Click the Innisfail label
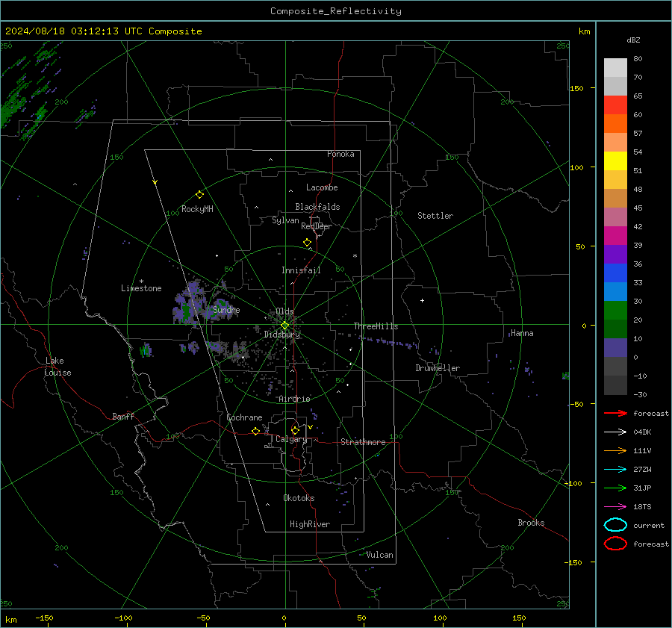The height and width of the screenshot is (628, 672). pyautogui.click(x=301, y=270)
